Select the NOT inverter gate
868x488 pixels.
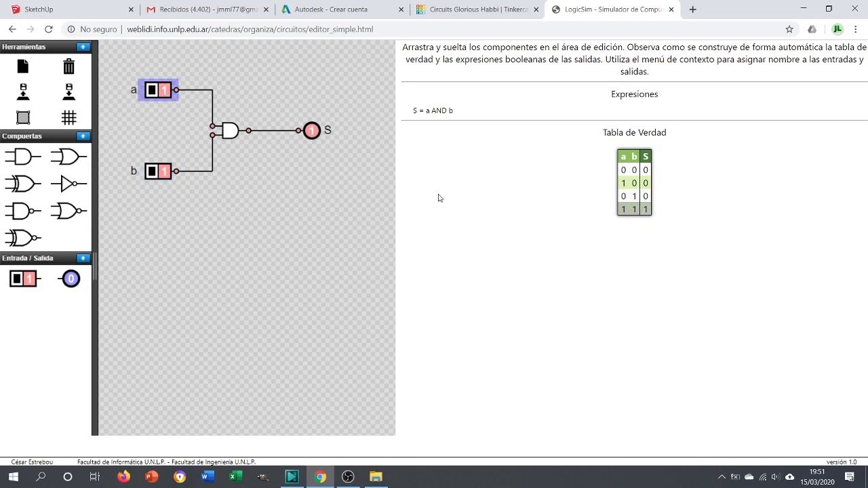point(68,184)
